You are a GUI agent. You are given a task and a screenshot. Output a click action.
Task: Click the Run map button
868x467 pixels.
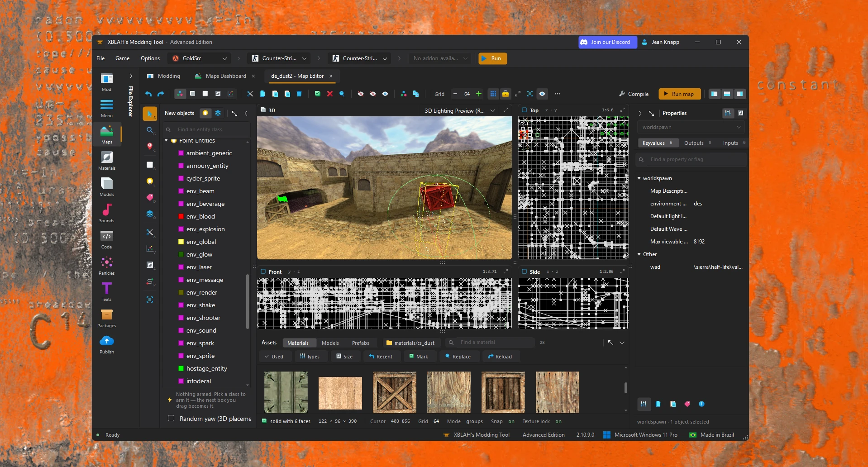point(679,94)
